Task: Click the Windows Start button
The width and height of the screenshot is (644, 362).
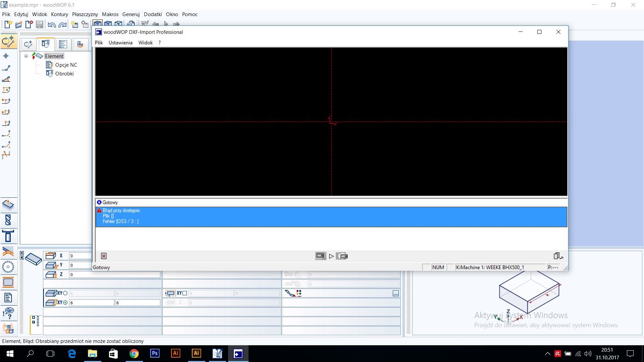Action: pos(10,354)
